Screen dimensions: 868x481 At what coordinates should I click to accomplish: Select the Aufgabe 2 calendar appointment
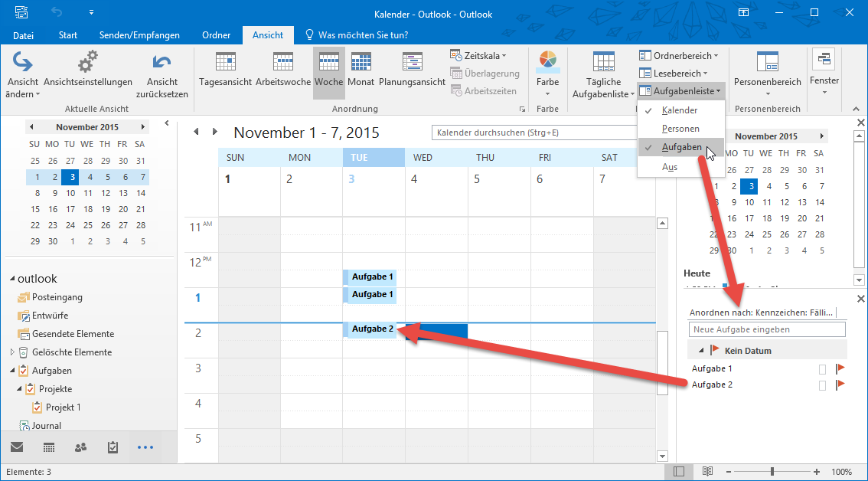[x=370, y=329]
